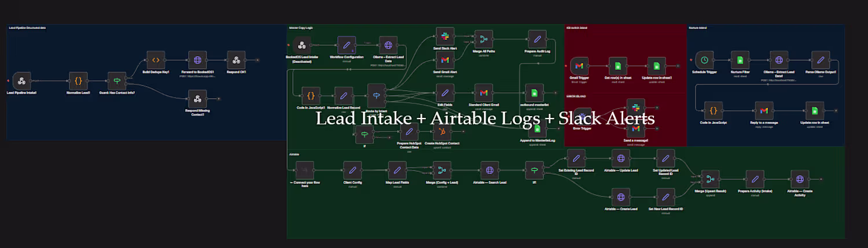This screenshot has height=248, width=868.
Task: Click the Merge (Upsert Result) node
Action: coord(710,179)
